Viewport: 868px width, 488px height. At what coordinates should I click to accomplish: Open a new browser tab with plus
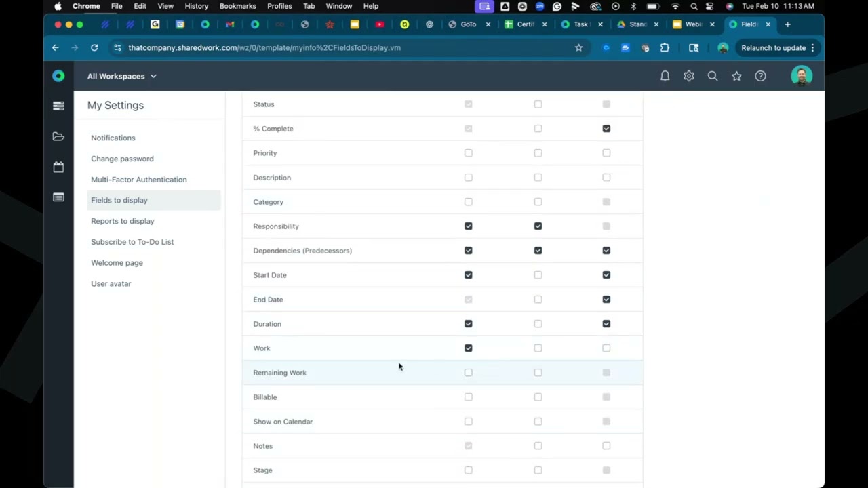point(787,24)
